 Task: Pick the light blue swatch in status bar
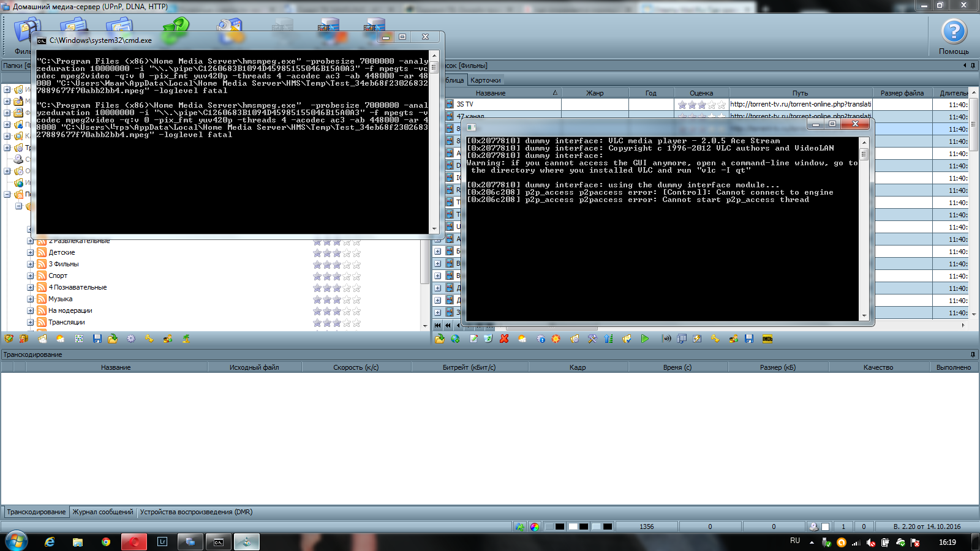[596, 527]
